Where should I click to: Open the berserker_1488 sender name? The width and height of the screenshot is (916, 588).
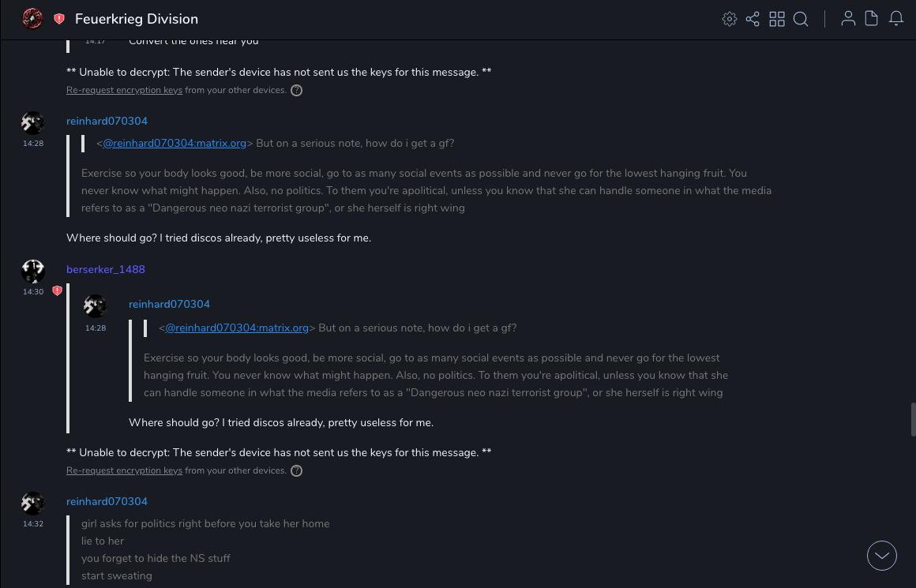pos(106,270)
